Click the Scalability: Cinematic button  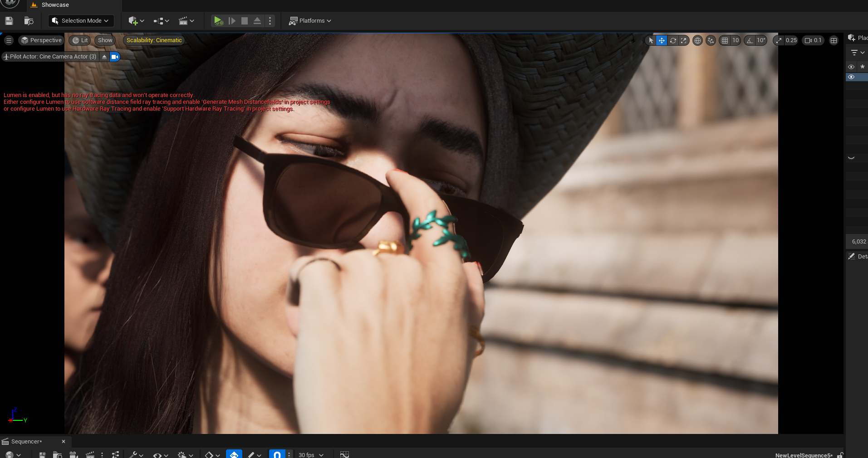click(153, 40)
